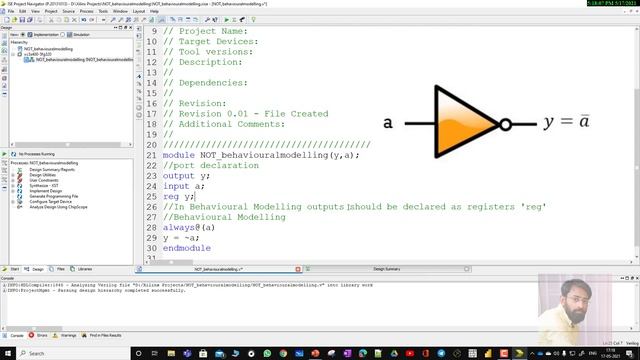Open the File menu

(x=11, y=11)
